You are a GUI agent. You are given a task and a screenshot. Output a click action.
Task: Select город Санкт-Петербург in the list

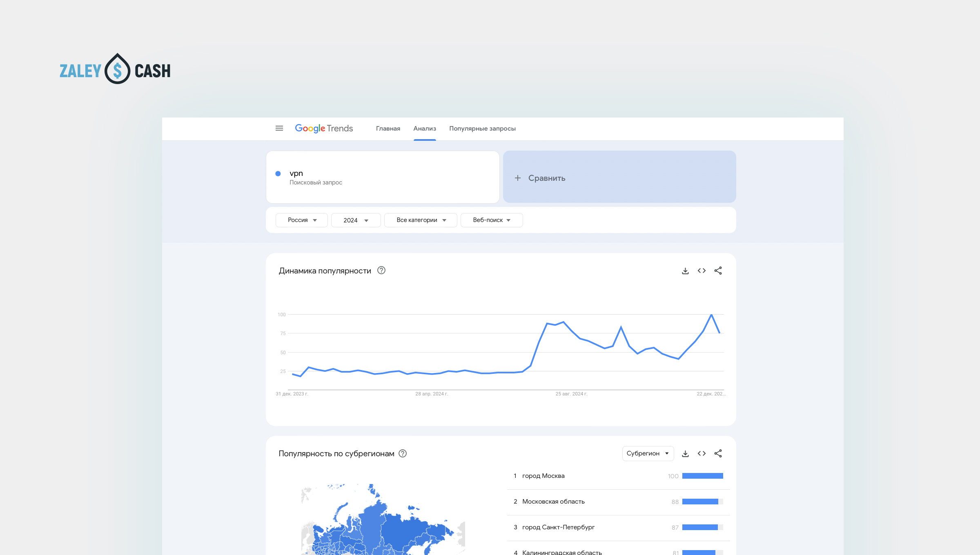tap(558, 527)
